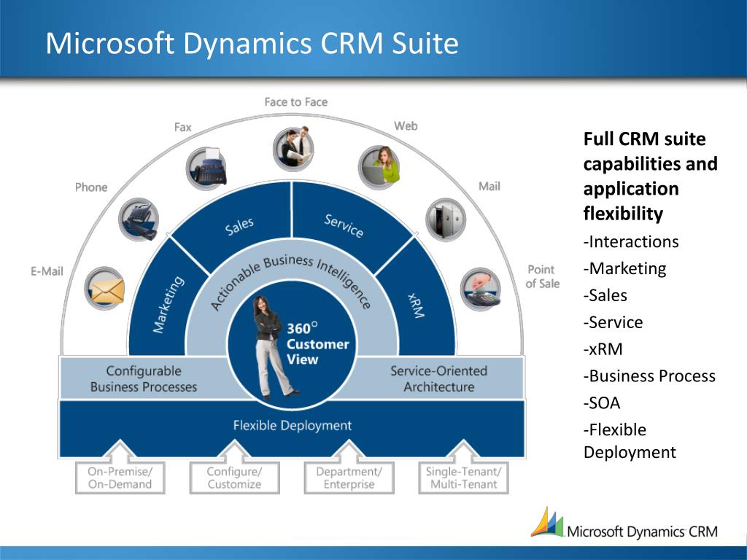Click the E-Mail envelope icon

pyautogui.click(x=105, y=289)
